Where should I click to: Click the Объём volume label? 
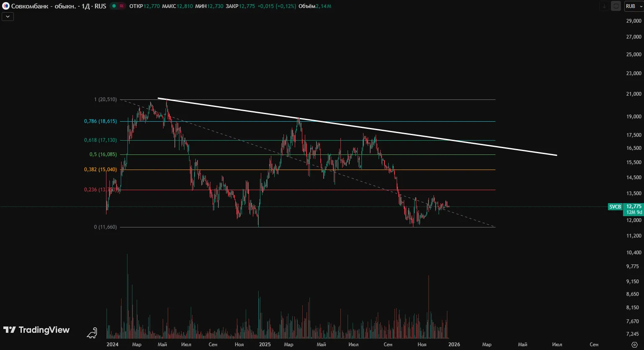click(307, 6)
